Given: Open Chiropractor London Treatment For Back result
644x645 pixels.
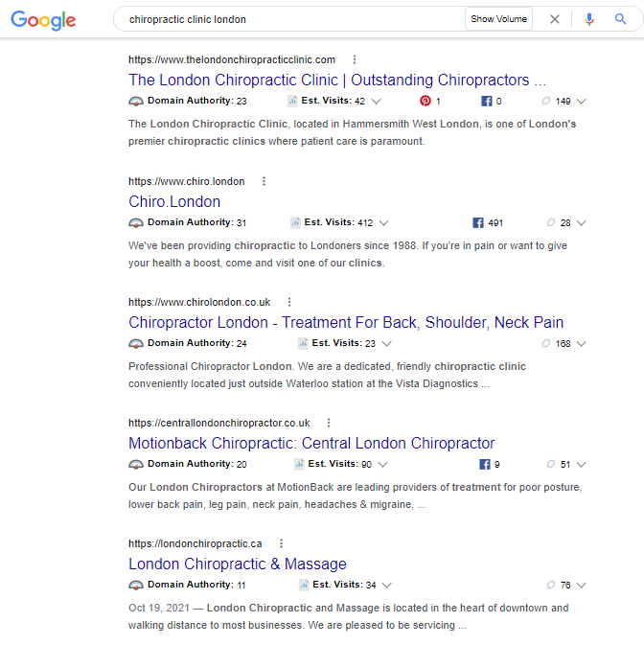Looking at the screenshot, I should [346, 322].
